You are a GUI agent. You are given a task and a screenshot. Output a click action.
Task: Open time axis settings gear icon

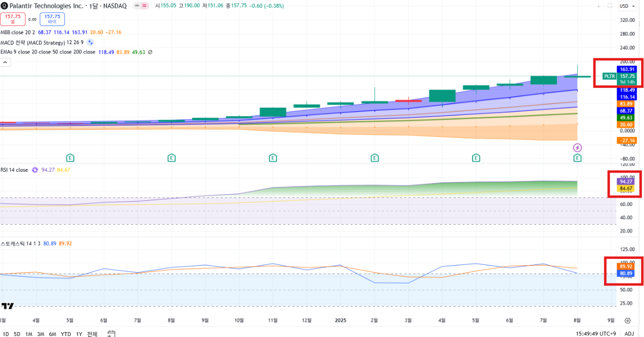627,320
